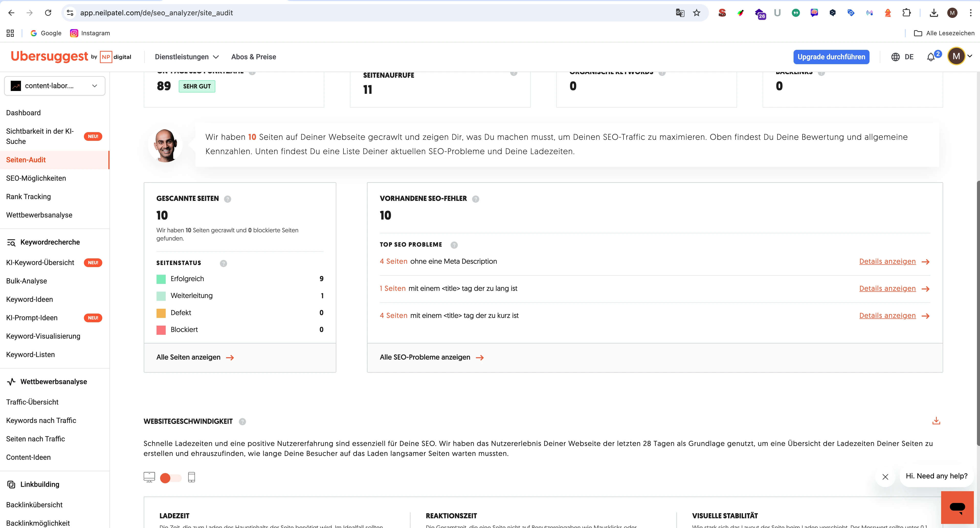Screen dimensions: 980x528
Task: Dismiss the 'Need any help?' chat message
Action: [885, 477]
